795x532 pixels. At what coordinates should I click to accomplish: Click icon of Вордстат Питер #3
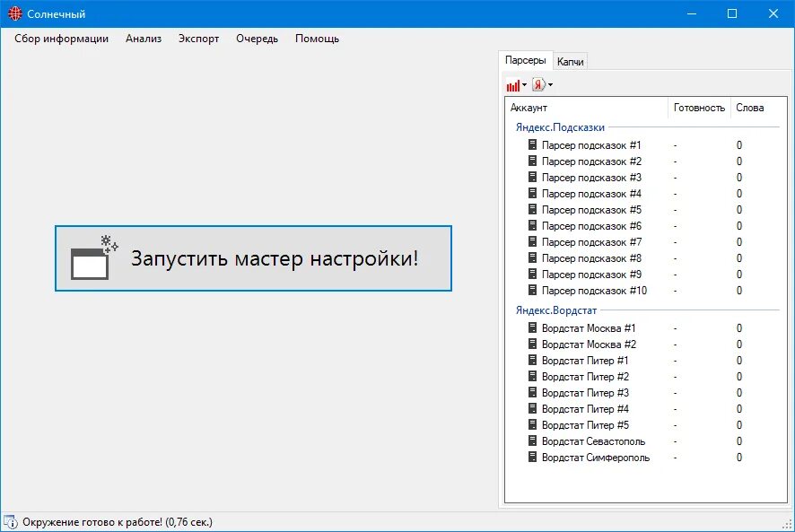(532, 392)
